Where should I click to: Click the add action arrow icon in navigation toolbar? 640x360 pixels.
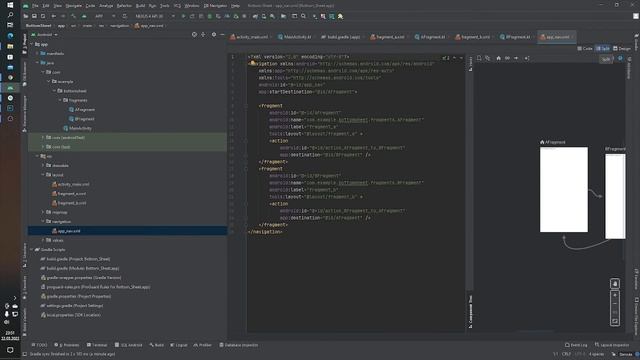pyautogui.click(x=516, y=58)
